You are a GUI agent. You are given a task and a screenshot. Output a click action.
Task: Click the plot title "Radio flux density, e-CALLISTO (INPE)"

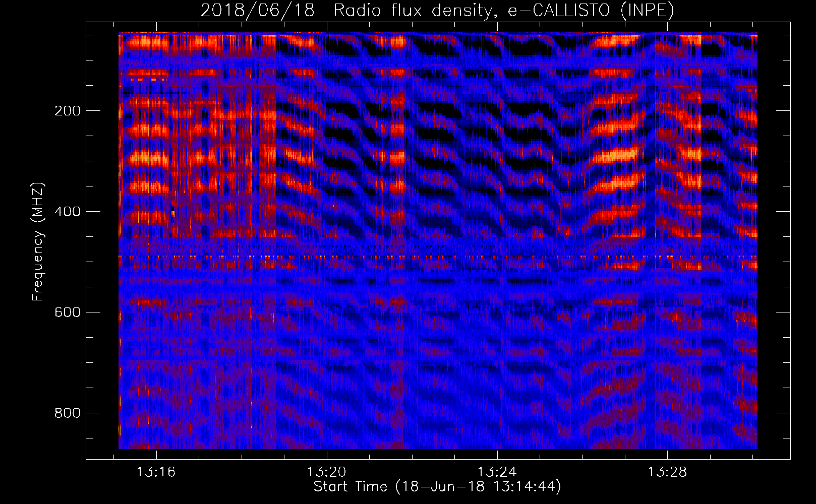point(504,10)
